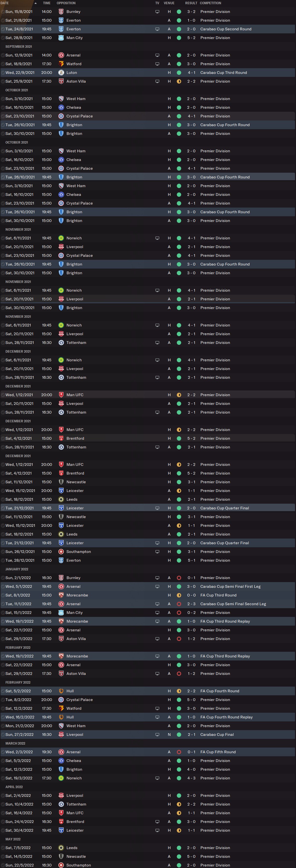Screen dimensions: 296x868
Task: Collapse the MAY 2022 month group
Action: (13, 839)
